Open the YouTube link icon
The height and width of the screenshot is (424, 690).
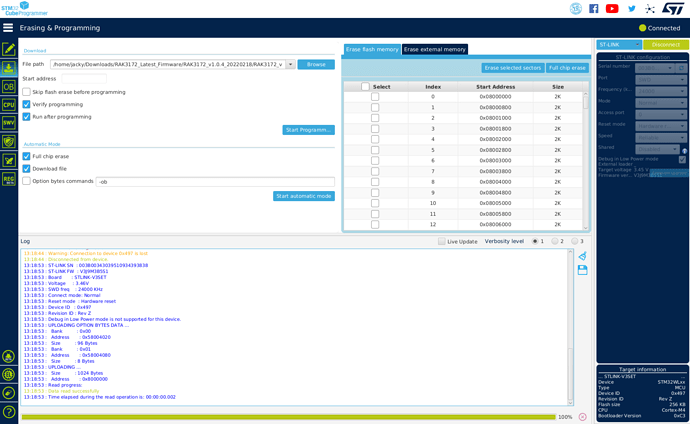click(612, 9)
